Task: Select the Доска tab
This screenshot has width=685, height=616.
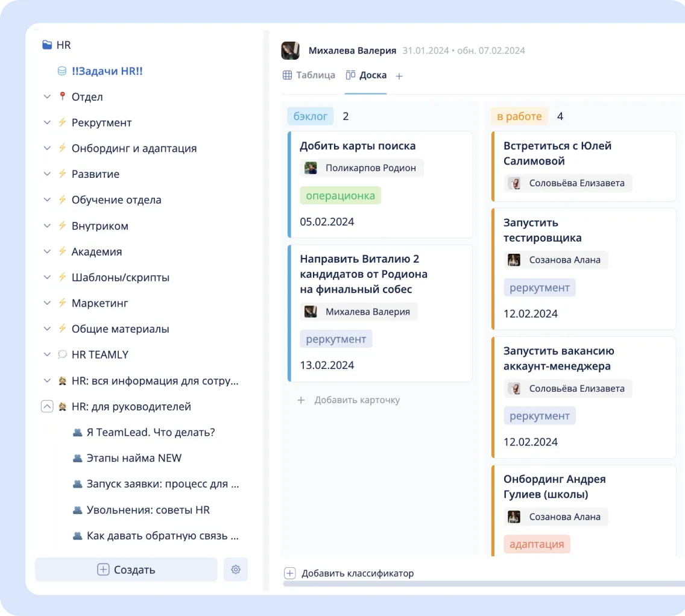Action: (x=366, y=75)
